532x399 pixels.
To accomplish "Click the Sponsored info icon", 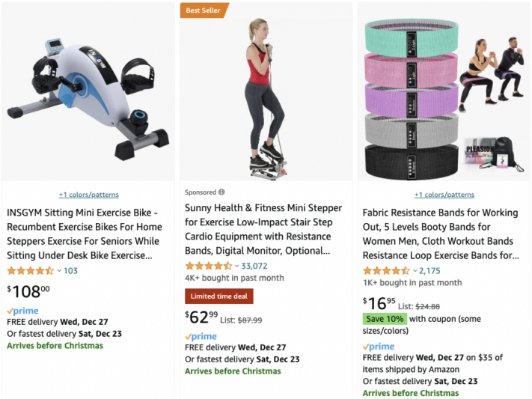I will pos(221,192).
